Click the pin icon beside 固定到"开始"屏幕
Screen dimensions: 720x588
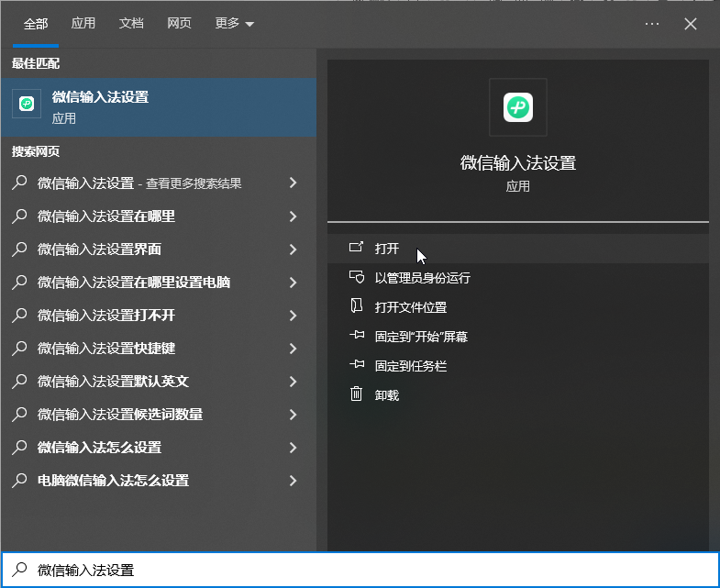[357, 336]
